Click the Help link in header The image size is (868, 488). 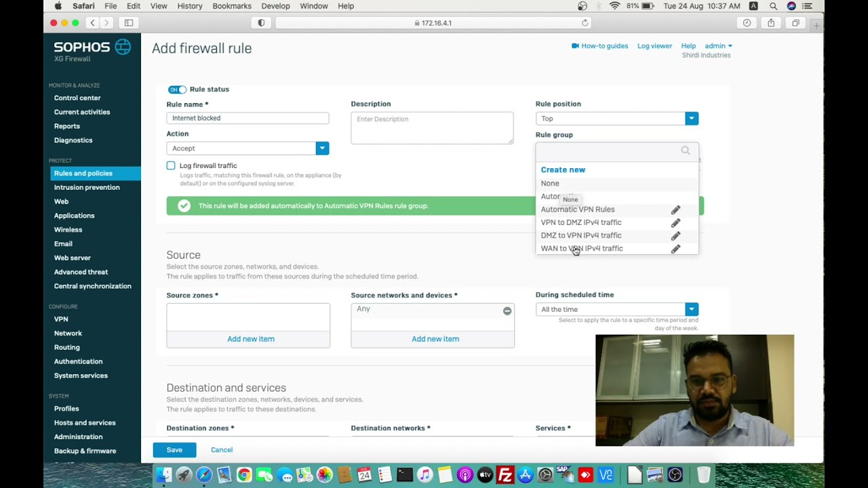tap(688, 46)
